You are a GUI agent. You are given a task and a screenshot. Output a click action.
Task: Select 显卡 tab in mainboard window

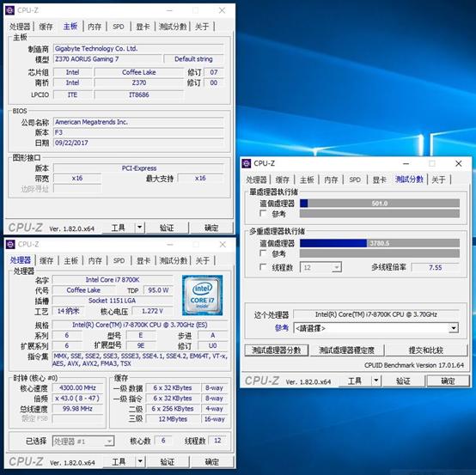(x=143, y=27)
